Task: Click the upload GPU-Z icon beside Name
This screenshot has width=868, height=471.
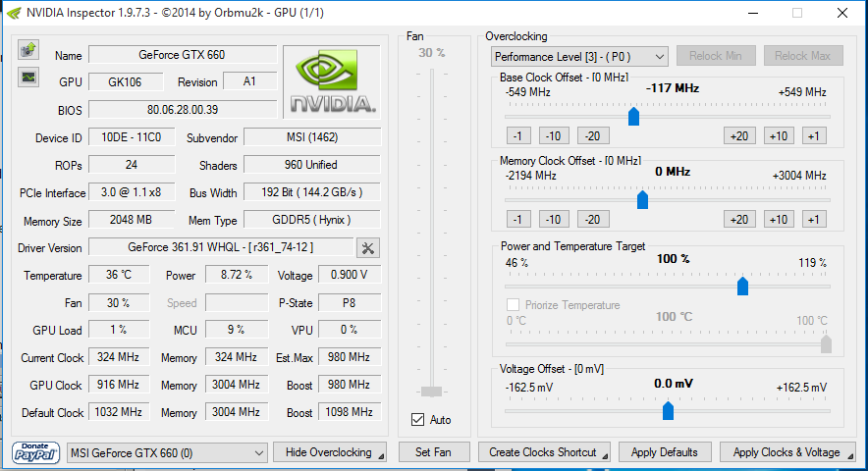Action: click(x=28, y=50)
